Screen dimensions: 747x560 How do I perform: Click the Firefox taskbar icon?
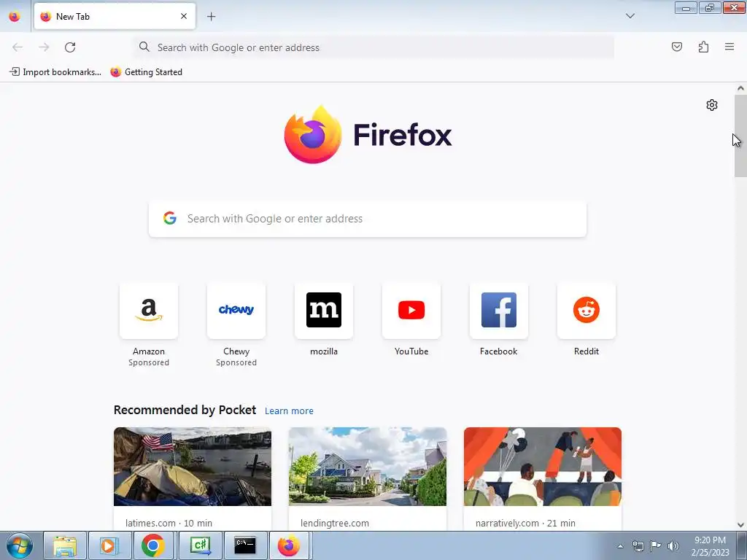click(289, 545)
